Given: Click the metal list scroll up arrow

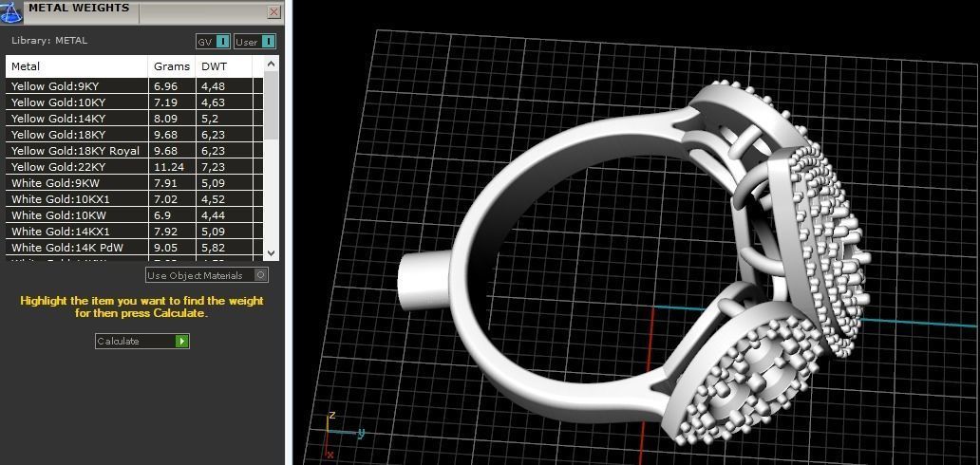Looking at the screenshot, I should [x=271, y=64].
